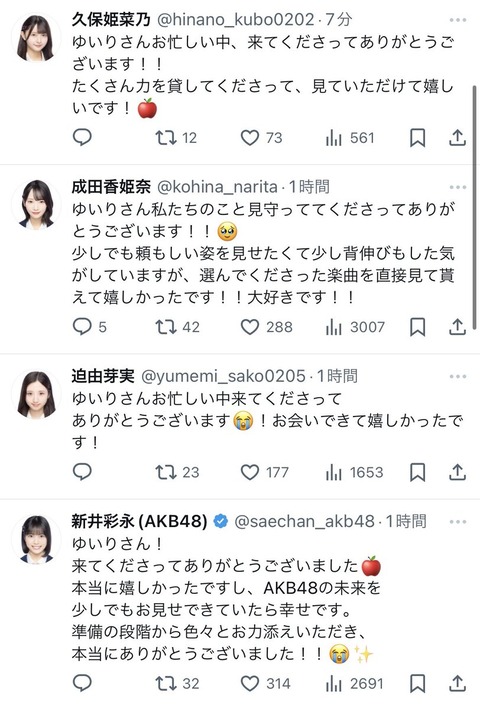Image resolution: width=480 pixels, height=709 pixels.
Task: Open @saechan_akb48 profile handle
Action: click(305, 521)
